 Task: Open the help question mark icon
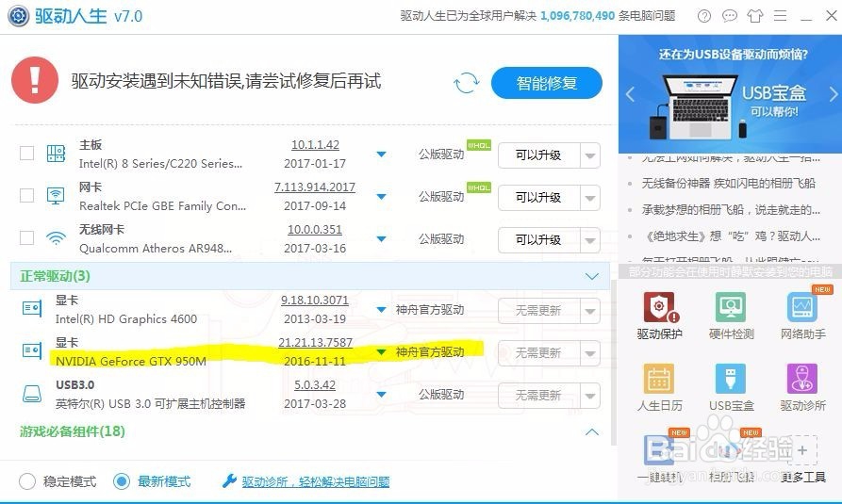[x=704, y=16]
